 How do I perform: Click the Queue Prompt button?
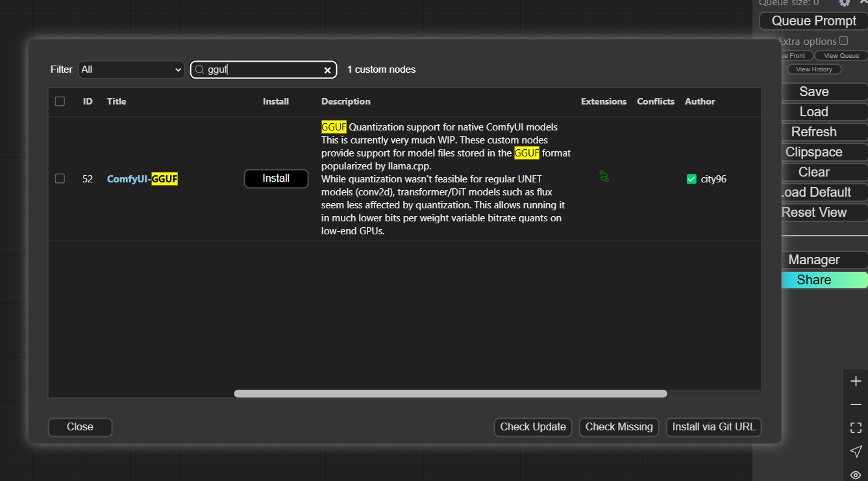[813, 21]
